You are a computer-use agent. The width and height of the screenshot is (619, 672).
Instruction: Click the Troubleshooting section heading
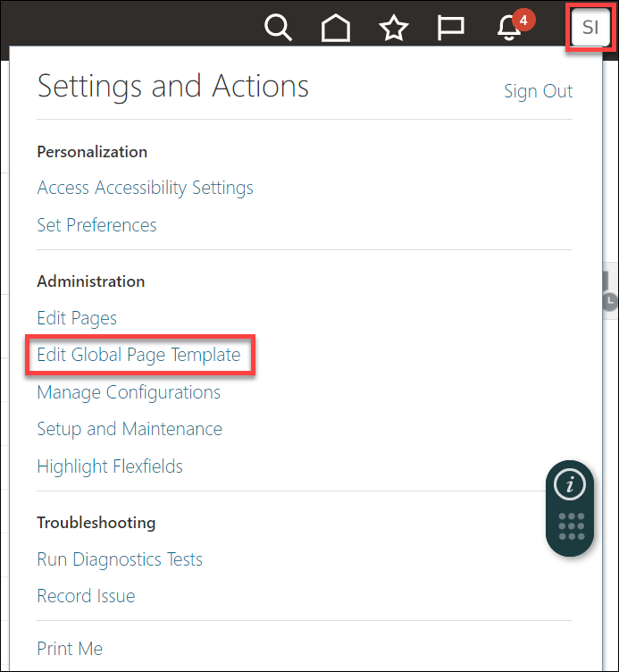pyautogui.click(x=96, y=523)
